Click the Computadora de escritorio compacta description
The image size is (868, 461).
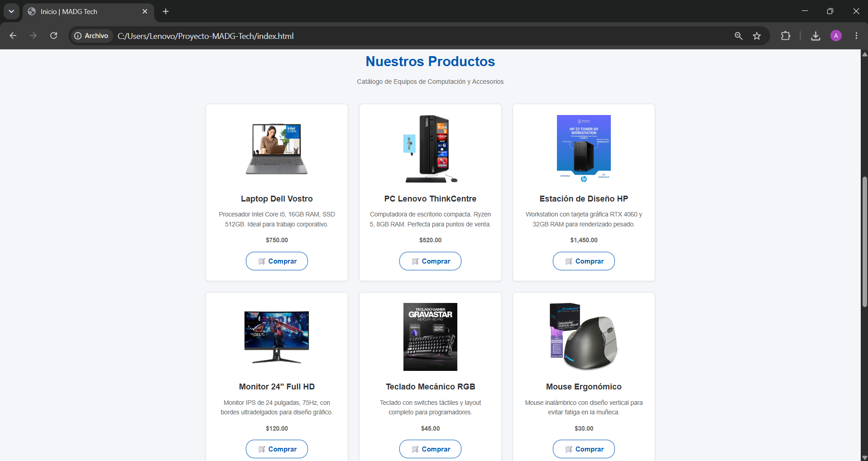(430, 219)
